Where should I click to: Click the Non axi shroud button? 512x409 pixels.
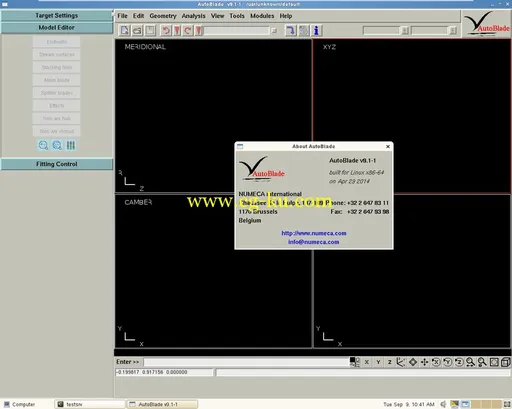(x=57, y=131)
